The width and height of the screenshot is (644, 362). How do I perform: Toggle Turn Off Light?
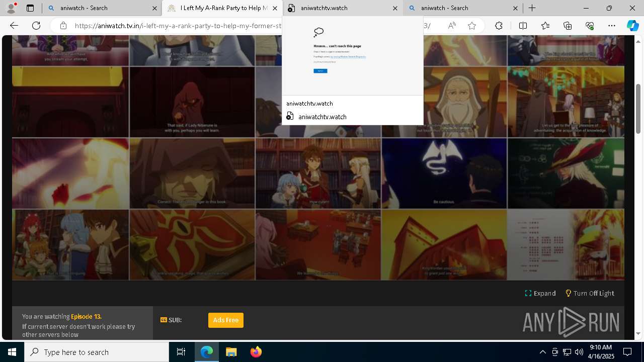click(590, 293)
